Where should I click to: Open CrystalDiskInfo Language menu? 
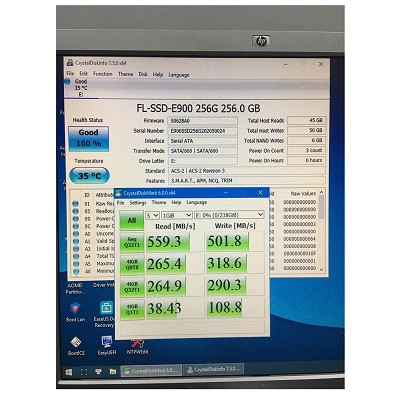179,75
